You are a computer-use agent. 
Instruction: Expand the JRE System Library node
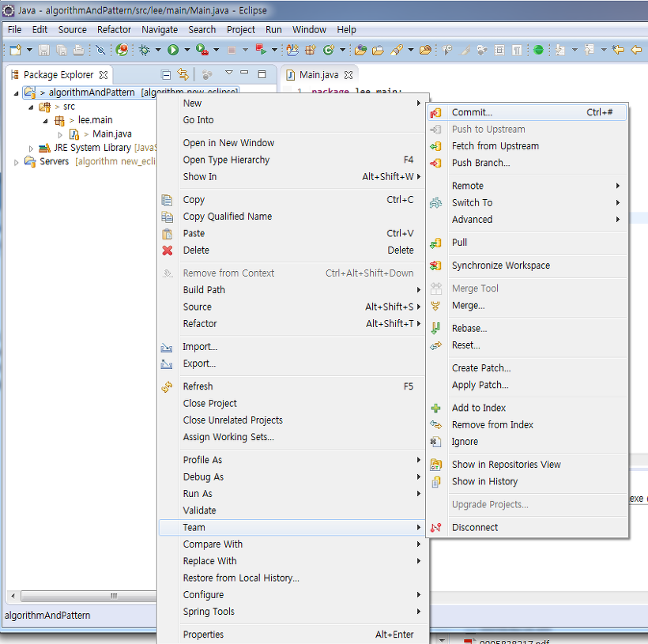pos(31,148)
